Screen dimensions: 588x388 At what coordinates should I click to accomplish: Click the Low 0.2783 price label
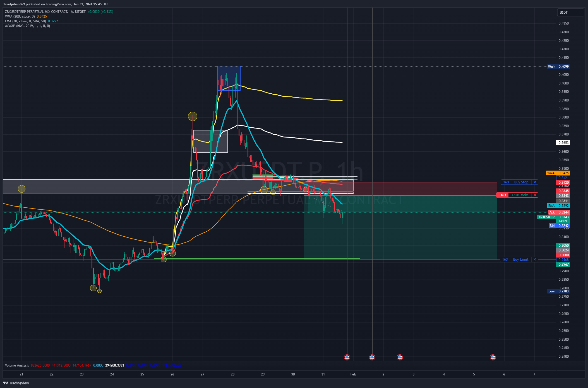(559, 291)
